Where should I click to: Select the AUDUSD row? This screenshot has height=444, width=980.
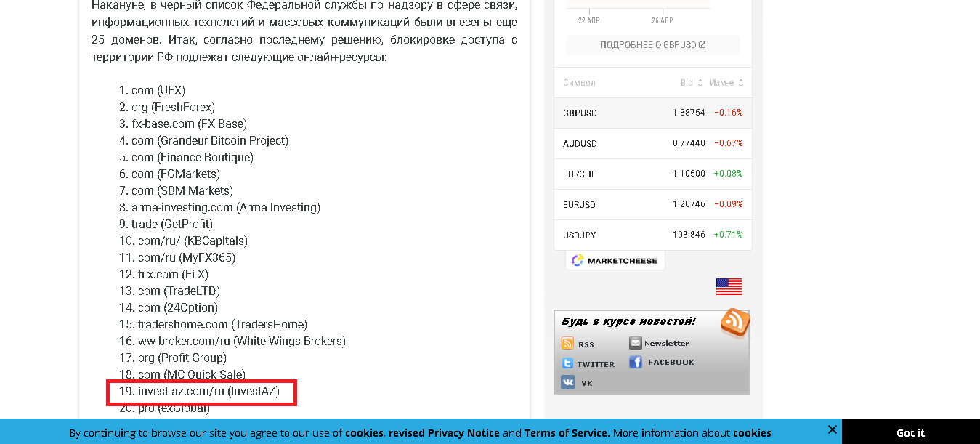[652, 143]
